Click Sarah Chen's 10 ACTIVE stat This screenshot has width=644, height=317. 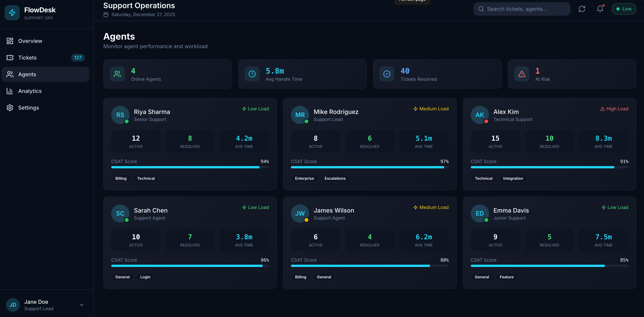click(136, 240)
